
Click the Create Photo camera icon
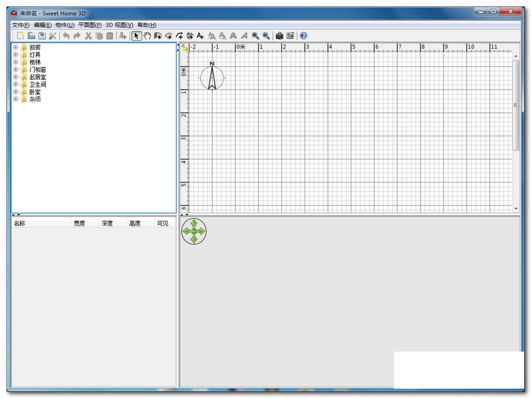(x=279, y=36)
